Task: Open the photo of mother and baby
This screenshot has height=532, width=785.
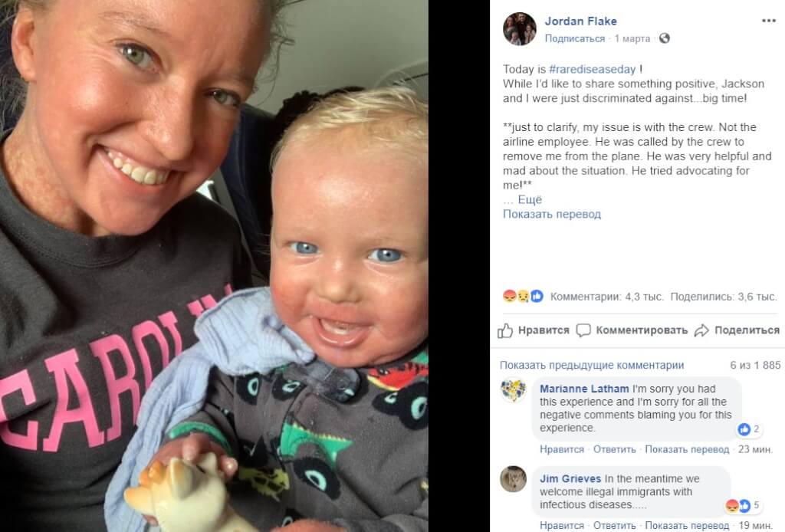Action: 214,266
